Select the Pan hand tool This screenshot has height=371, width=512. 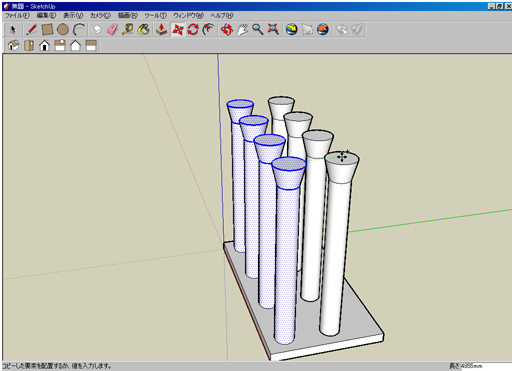click(x=242, y=30)
